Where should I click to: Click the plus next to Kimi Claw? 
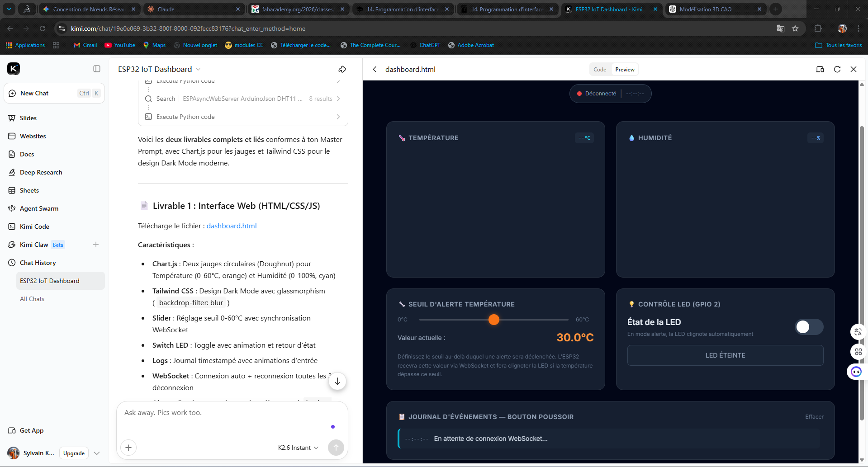click(96, 245)
